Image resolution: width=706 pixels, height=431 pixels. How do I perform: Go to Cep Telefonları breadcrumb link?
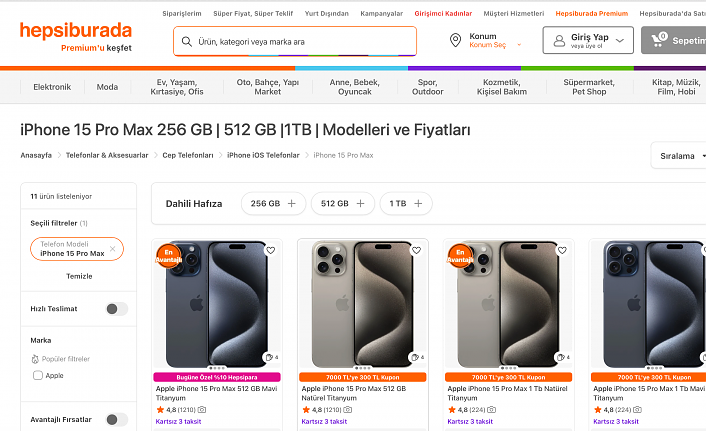pos(188,155)
